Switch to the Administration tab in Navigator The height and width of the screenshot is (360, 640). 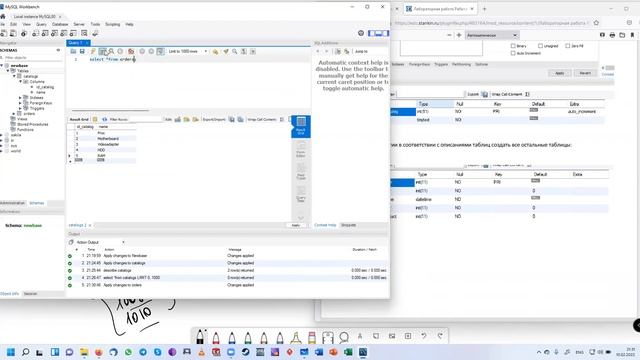click(12, 203)
